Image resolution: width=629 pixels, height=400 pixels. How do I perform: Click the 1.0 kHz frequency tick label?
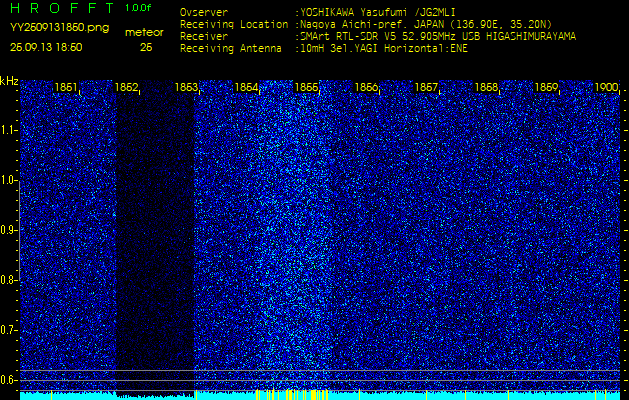click(x=8, y=180)
